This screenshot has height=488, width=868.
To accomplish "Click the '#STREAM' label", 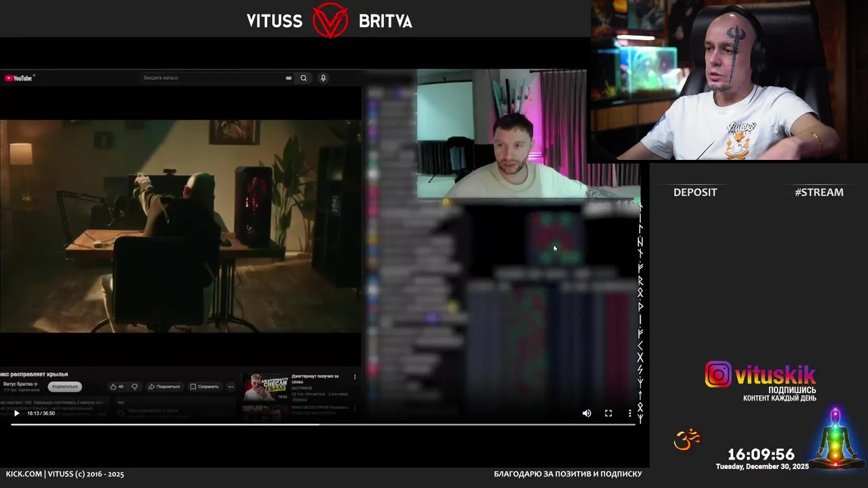I will 819,192.
